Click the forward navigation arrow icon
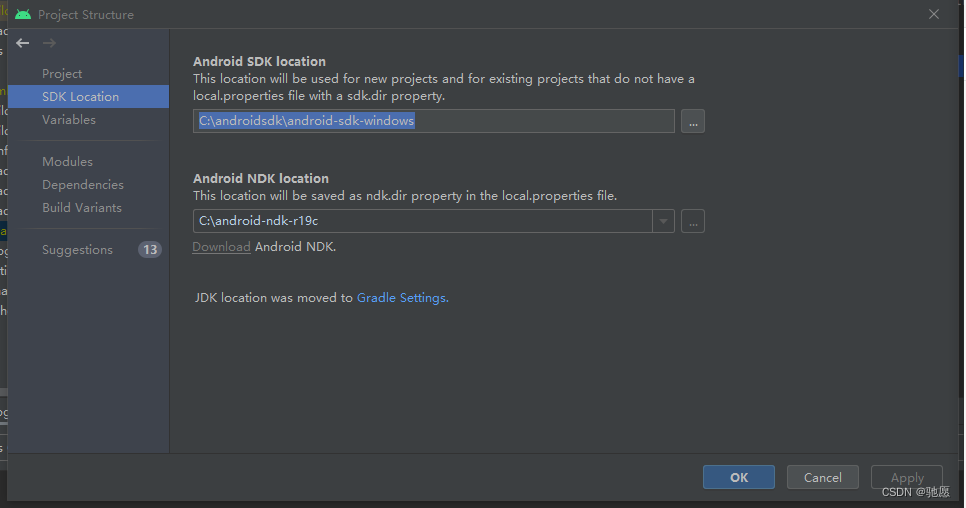Viewport: 966px width, 508px height. 49,43
